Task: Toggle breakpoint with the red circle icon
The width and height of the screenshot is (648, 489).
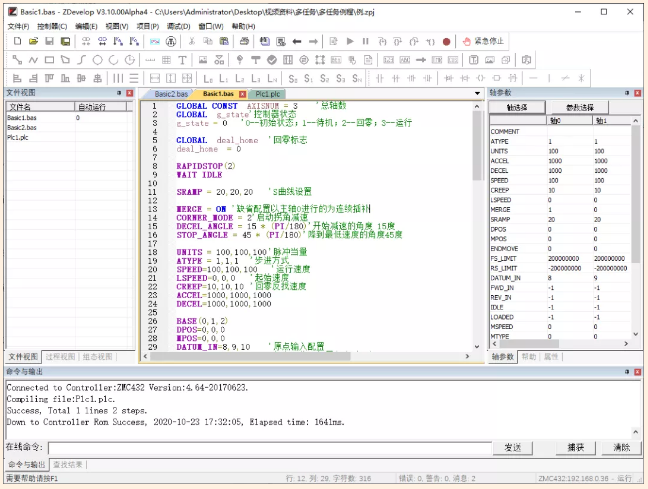Action: pyautogui.click(x=446, y=41)
